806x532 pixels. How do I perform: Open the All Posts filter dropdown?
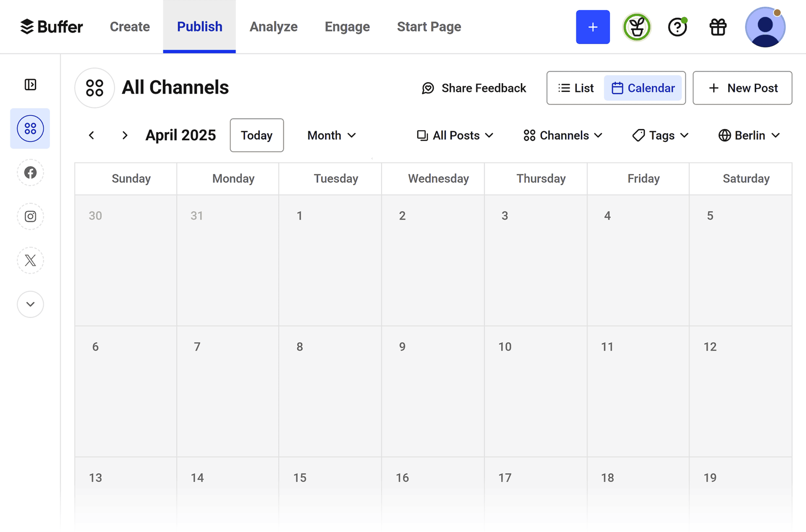455,135
